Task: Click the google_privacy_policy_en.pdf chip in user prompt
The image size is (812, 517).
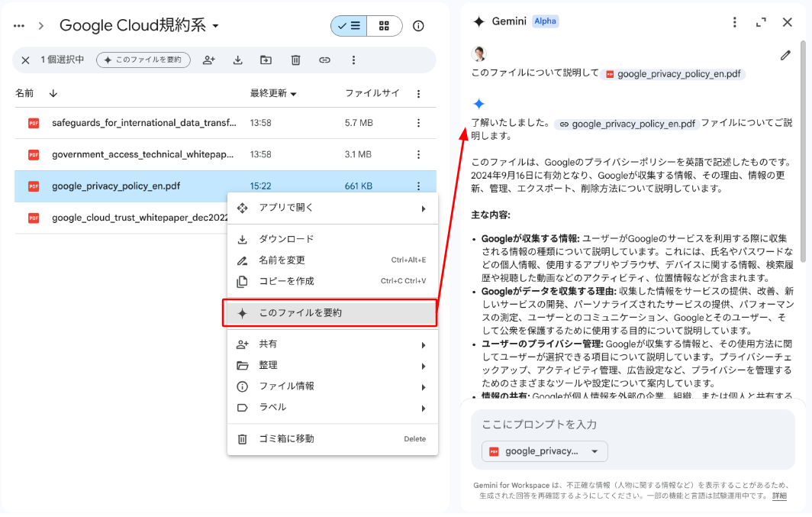Action: pyautogui.click(x=674, y=74)
